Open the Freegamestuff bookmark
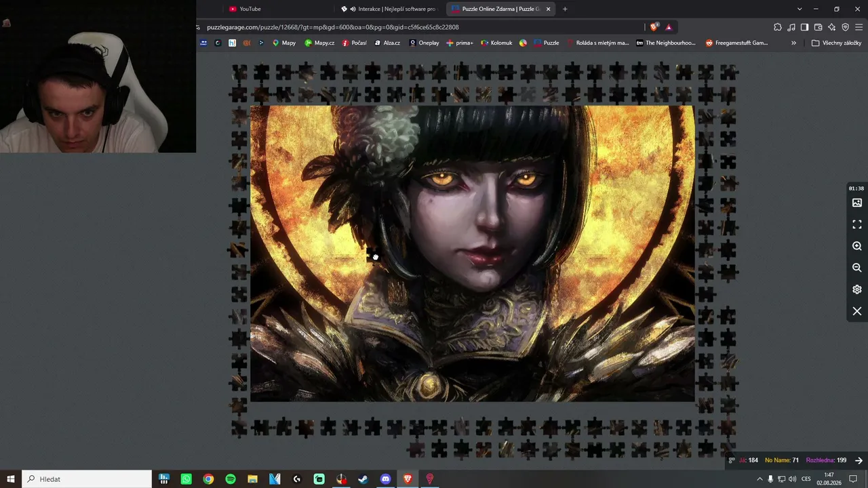Image resolution: width=868 pixels, height=488 pixels. (736, 43)
